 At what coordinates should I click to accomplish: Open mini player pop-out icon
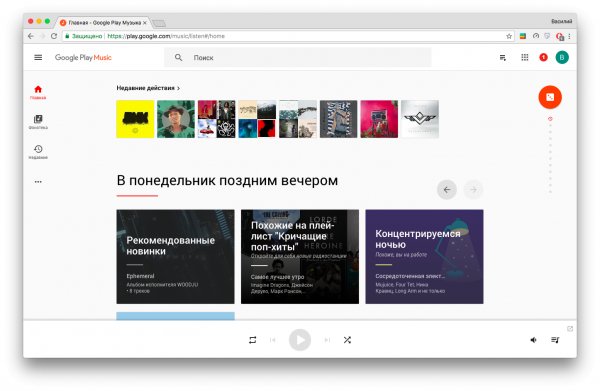click(x=570, y=329)
